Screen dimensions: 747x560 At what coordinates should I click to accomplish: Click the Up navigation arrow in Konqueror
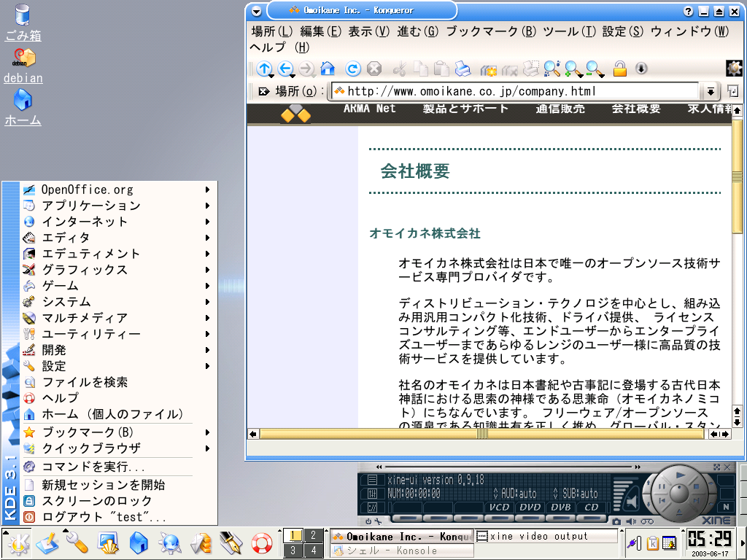[x=264, y=69]
